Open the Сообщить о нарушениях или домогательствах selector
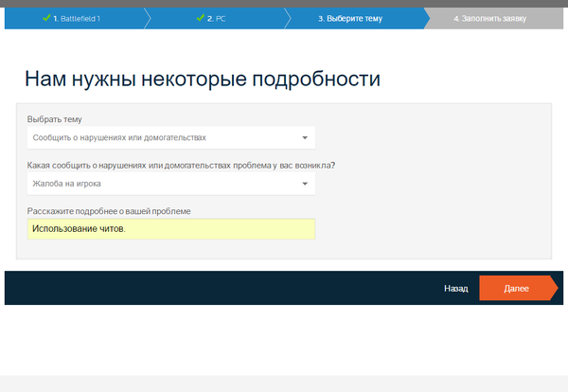 161,138
